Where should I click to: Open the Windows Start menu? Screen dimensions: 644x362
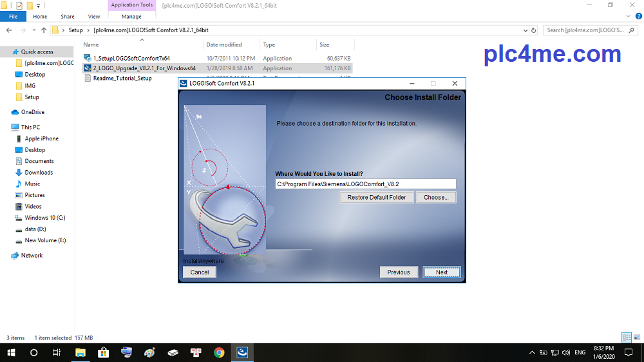[x=11, y=352]
